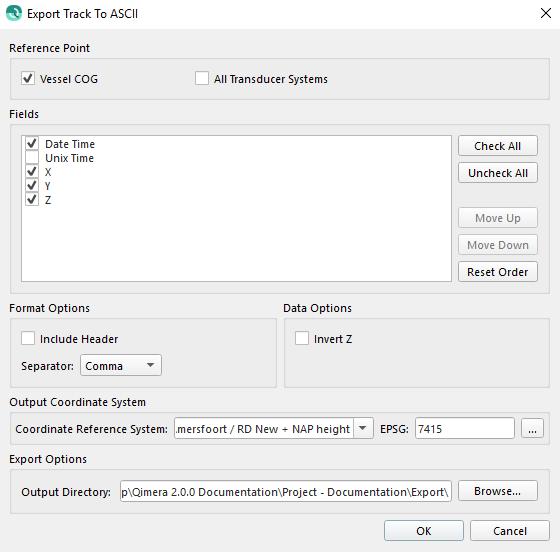The width and height of the screenshot is (560, 552).
Task: Select the Date Time row label
Action: (70, 144)
